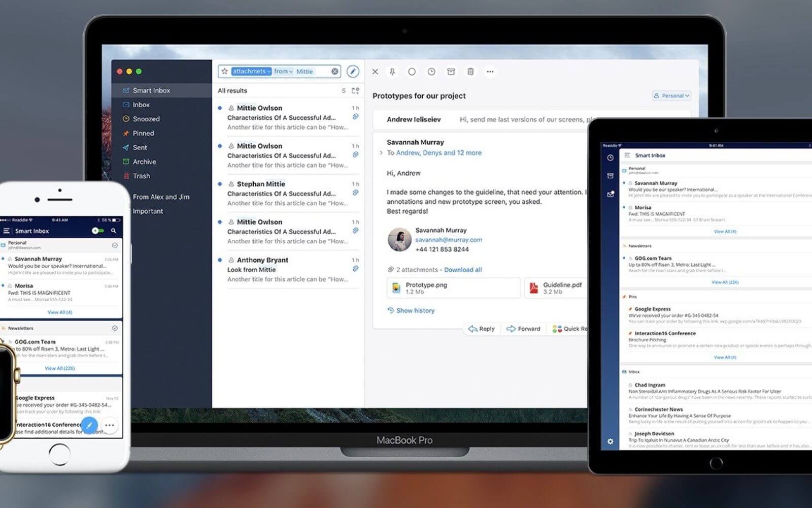
Task: Open Stephan Mittie's email in the results list
Action: pyautogui.click(x=288, y=193)
